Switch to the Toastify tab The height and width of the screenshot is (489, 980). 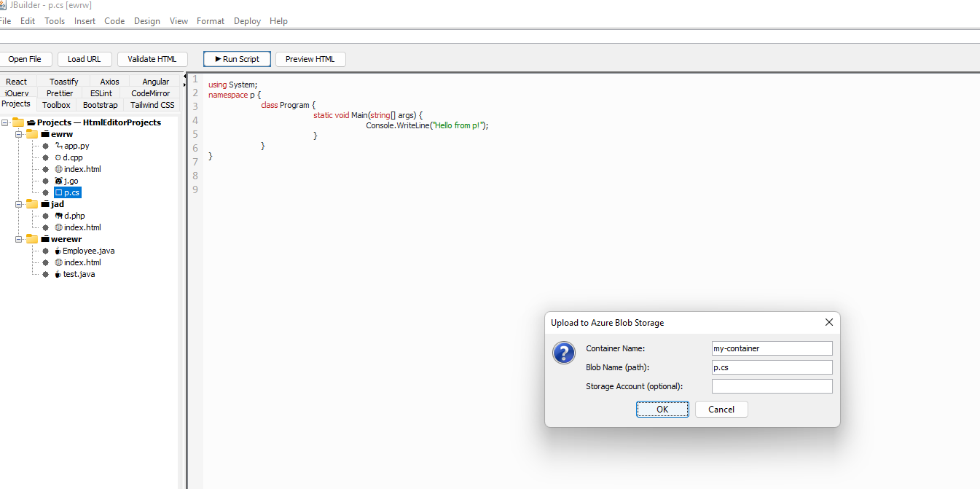[64, 82]
